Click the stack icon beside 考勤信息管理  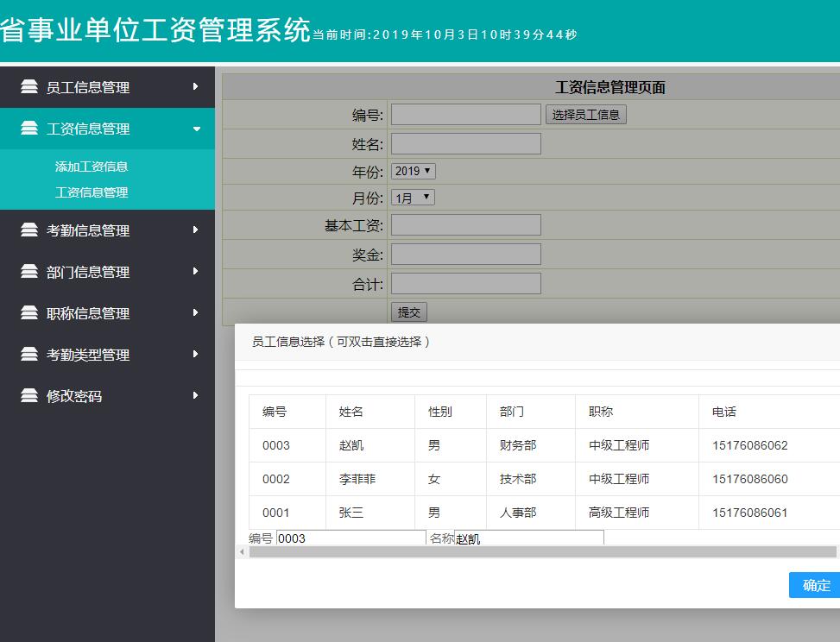pyautogui.click(x=29, y=230)
